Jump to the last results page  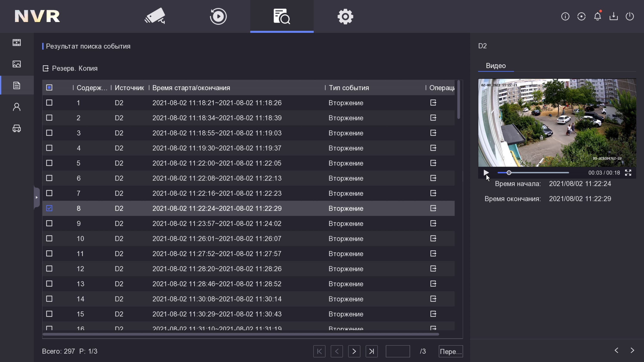pos(372,351)
